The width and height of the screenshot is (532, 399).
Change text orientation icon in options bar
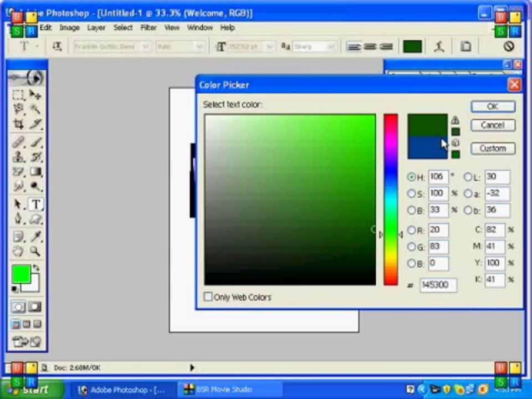point(57,47)
